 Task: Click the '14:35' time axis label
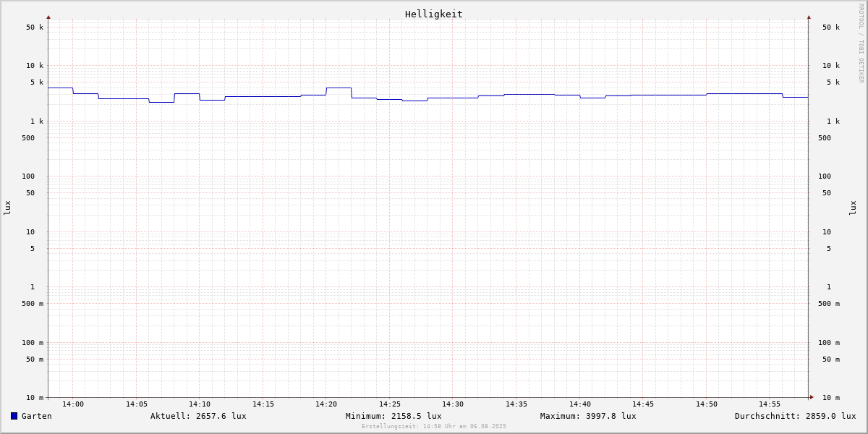(x=516, y=404)
